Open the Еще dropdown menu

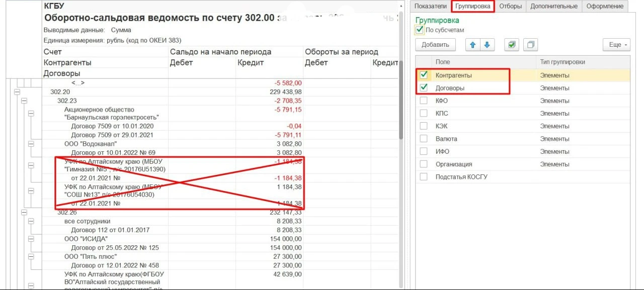(x=616, y=45)
